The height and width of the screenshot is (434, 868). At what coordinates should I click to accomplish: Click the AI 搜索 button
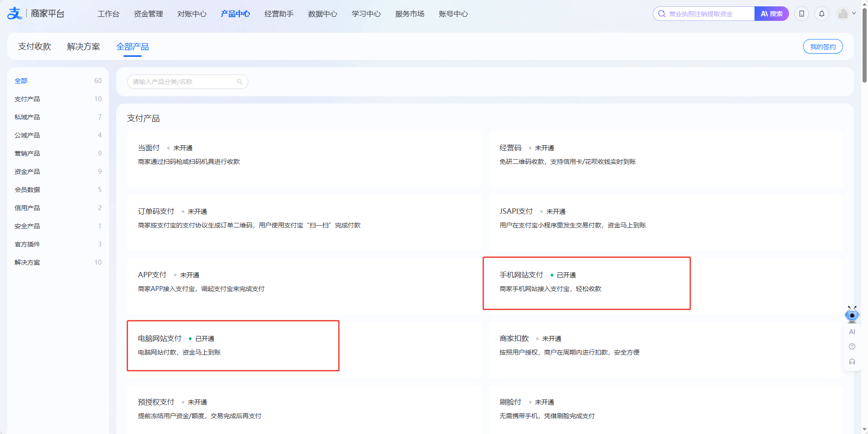click(x=772, y=14)
